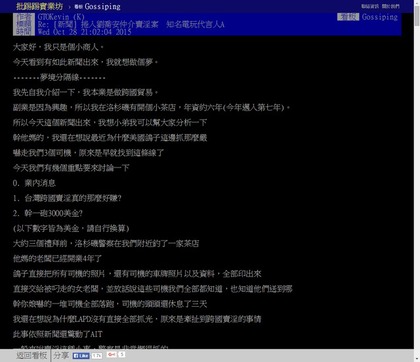The width and height of the screenshot is (420, 362).
Task: Click the line 嚇走我們3個司機
Action: 88,153
